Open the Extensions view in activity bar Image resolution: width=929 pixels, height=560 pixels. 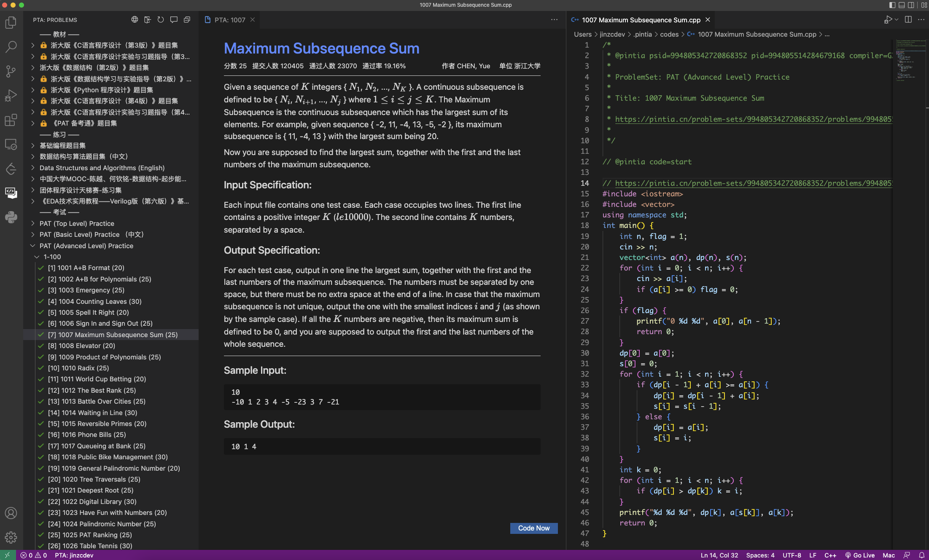point(11,120)
